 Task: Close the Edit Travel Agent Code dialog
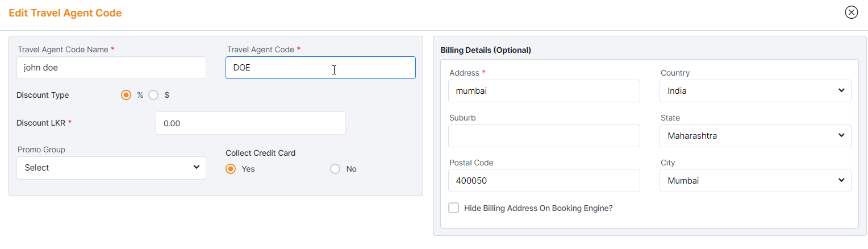[851, 13]
